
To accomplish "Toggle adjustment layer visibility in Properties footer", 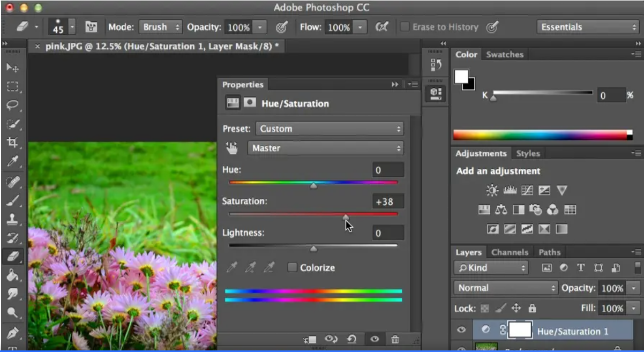I will tap(375, 339).
